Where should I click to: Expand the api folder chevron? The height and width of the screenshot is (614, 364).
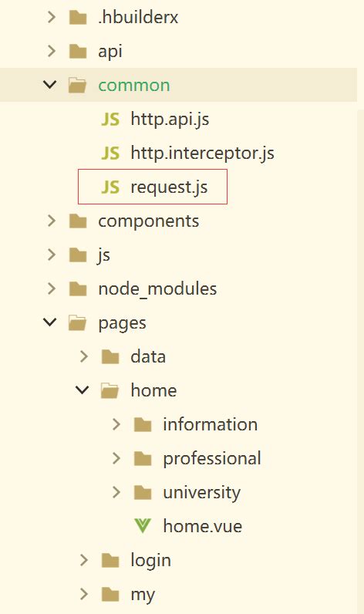[51, 52]
